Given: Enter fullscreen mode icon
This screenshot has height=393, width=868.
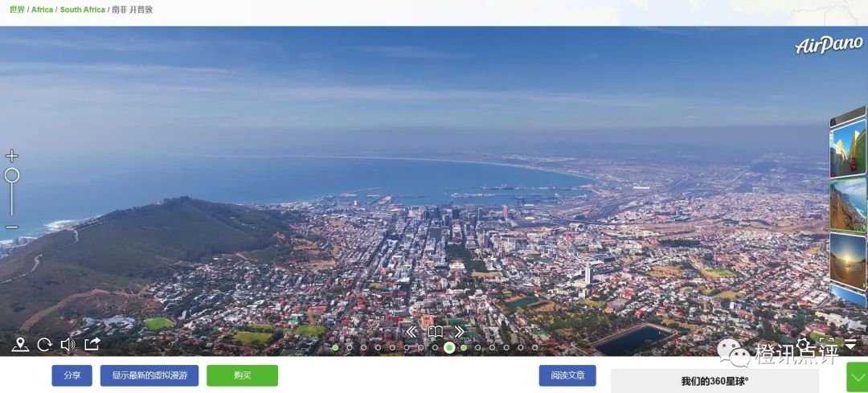Looking at the screenshot, I should pyautogui.click(x=826, y=344).
